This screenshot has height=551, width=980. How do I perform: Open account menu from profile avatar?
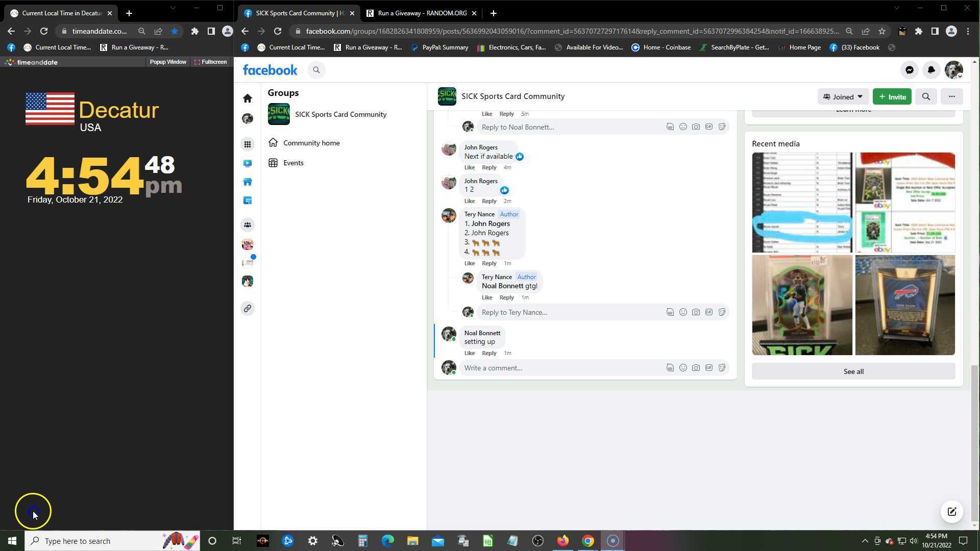tap(953, 70)
